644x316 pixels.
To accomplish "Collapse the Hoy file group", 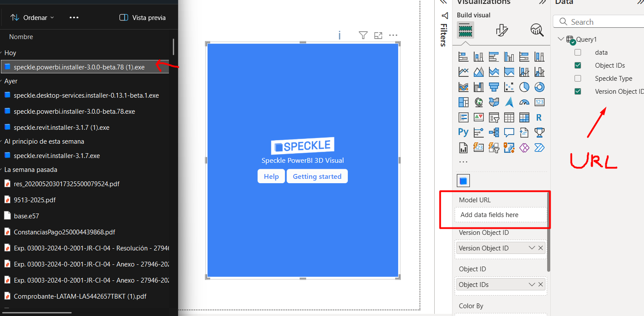I will pos(1,53).
